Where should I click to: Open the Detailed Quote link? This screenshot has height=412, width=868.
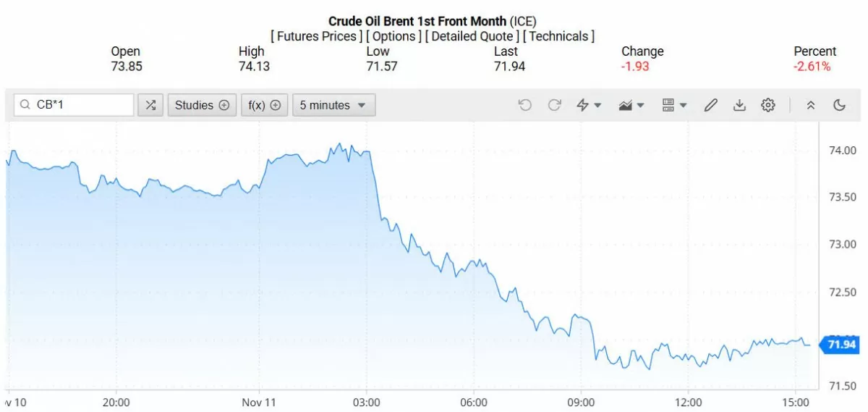click(472, 35)
